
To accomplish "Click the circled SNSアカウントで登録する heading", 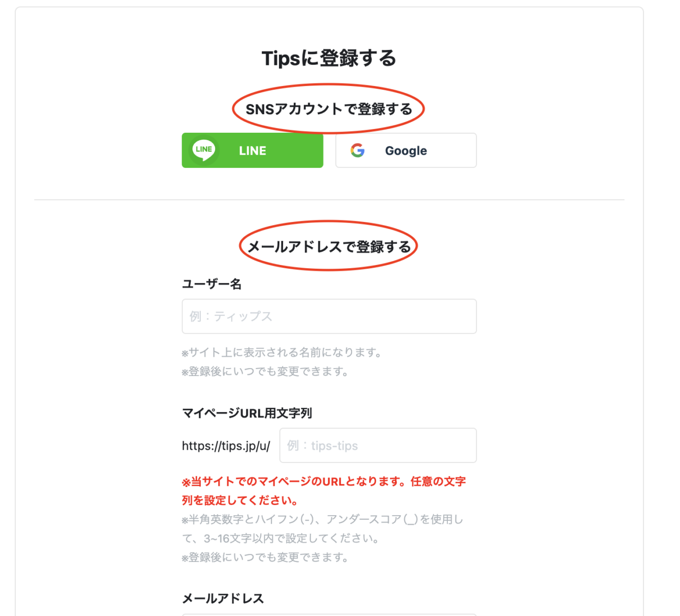I will [x=329, y=109].
